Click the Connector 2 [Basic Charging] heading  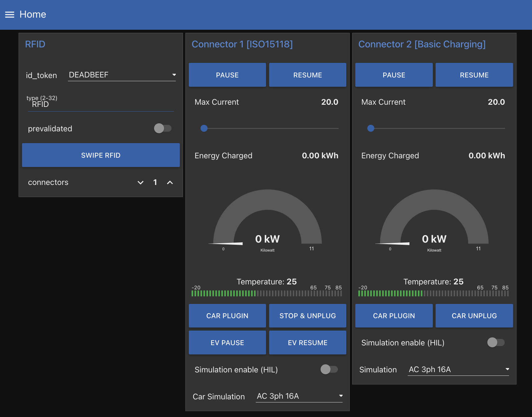click(x=422, y=44)
